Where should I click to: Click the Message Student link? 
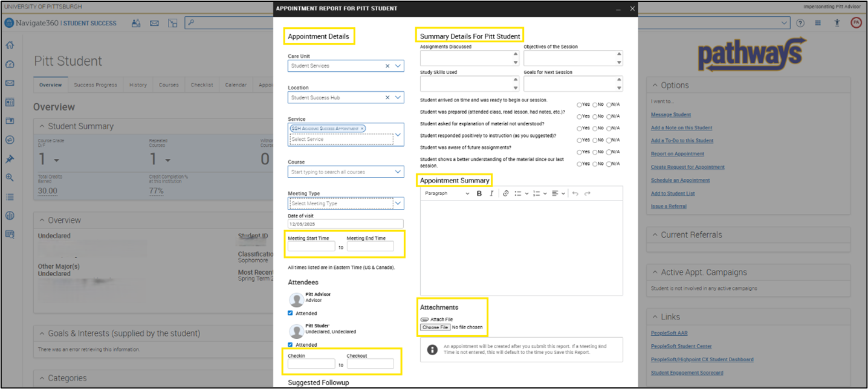tap(671, 115)
